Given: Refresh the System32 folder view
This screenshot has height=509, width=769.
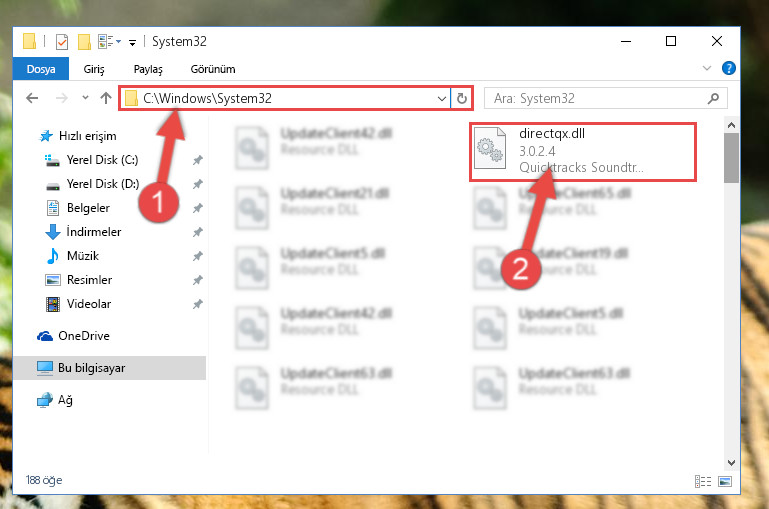Looking at the screenshot, I should point(461,99).
